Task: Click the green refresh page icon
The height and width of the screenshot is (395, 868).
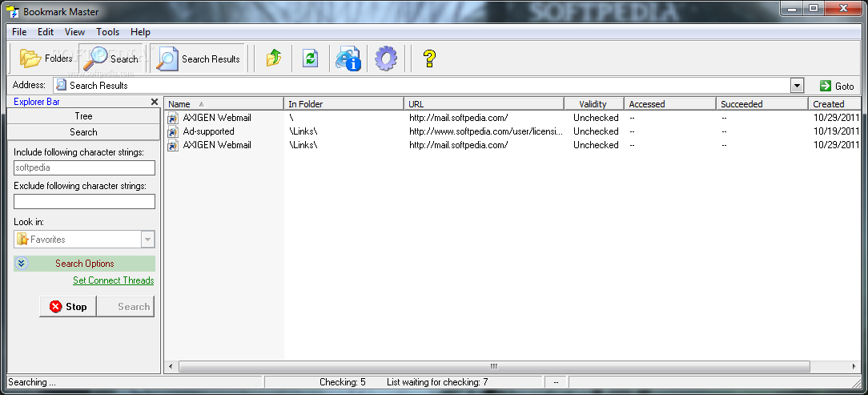Action: 311,58
